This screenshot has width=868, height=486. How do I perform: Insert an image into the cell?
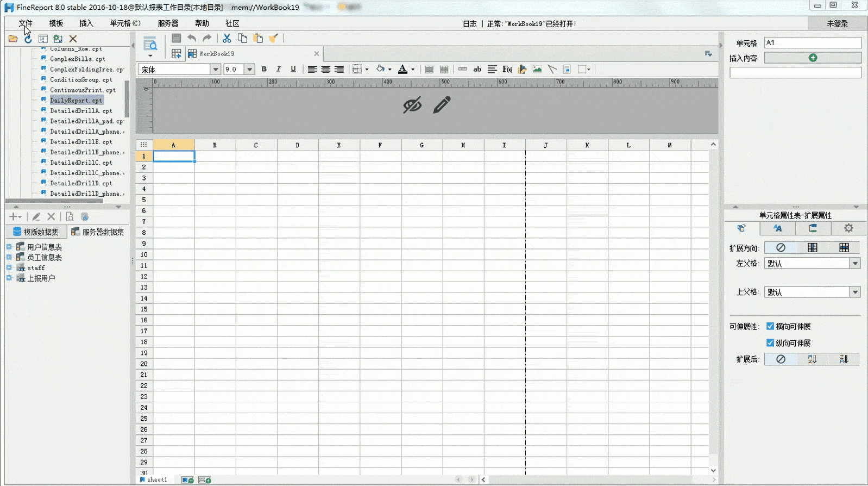pos(537,69)
